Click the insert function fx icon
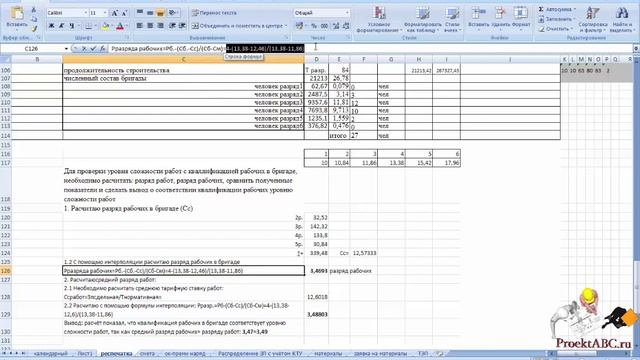 102,49
